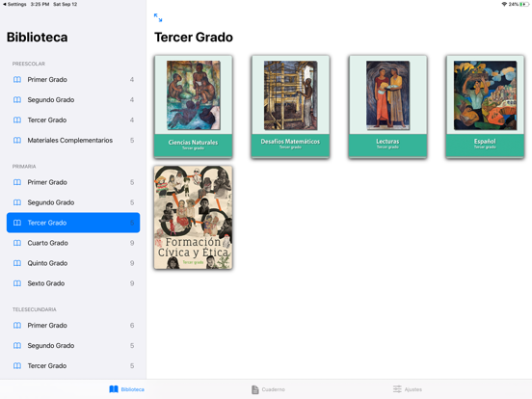Viewport: 532px width, 399px height.
Task: Open Preescolar Primer Grado list row
Action: 73,80
